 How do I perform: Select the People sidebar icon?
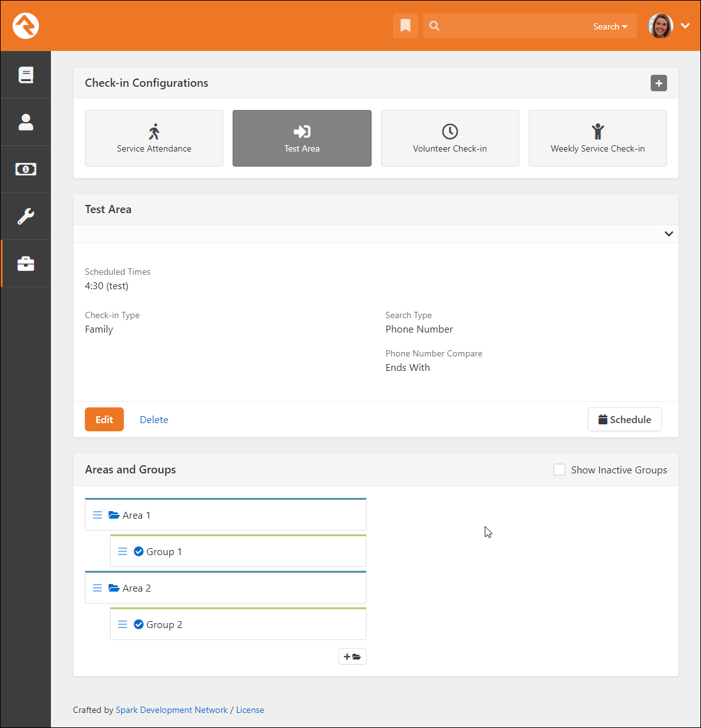click(x=25, y=122)
